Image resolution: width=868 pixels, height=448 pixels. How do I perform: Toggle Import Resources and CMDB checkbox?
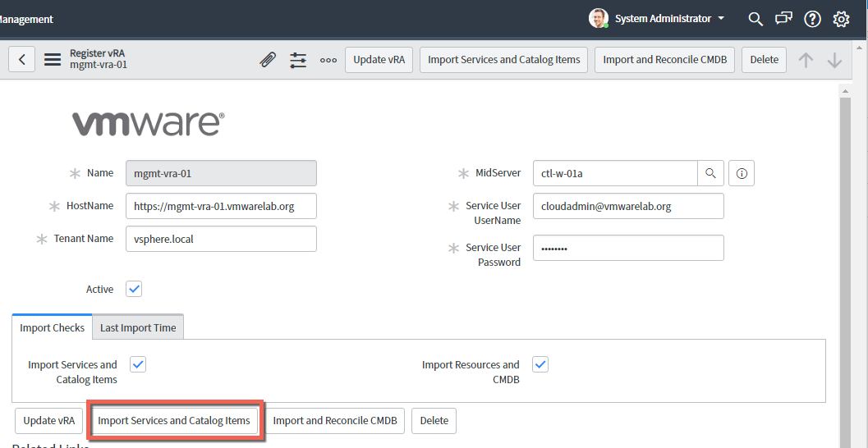tap(540, 364)
